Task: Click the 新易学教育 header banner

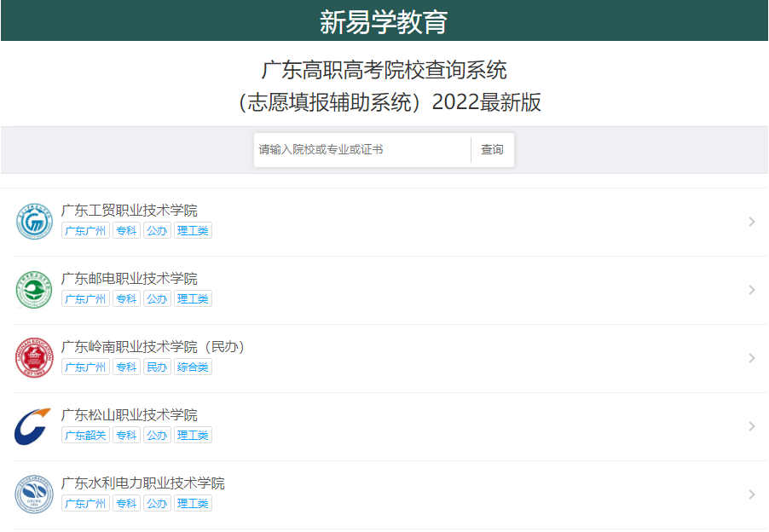Action: point(384,18)
